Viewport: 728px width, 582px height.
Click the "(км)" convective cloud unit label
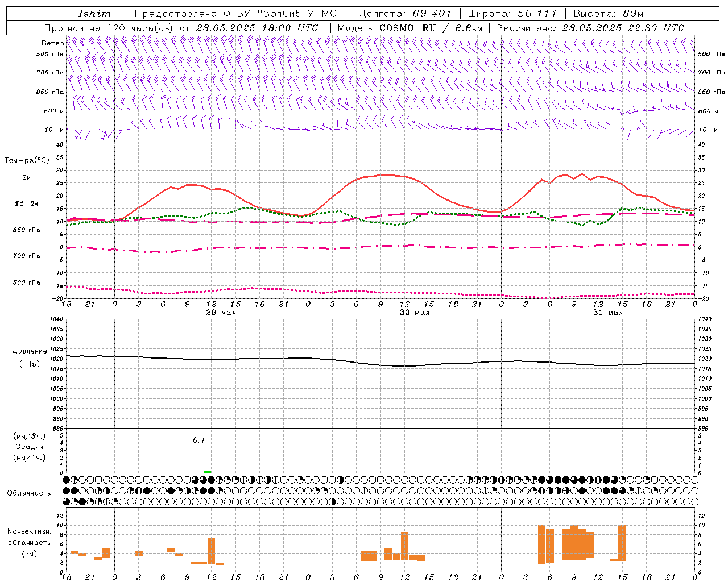pos(30,554)
